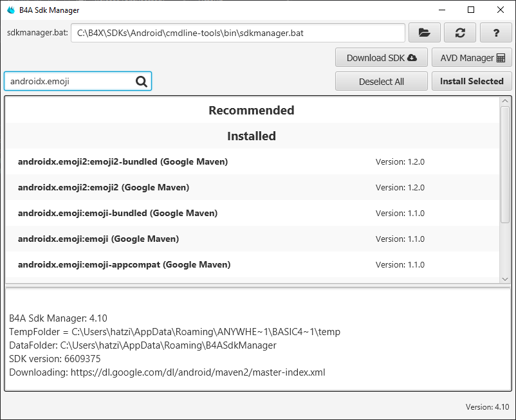Select androidx.emoji:emoji (Google Maven) row

coord(252,239)
